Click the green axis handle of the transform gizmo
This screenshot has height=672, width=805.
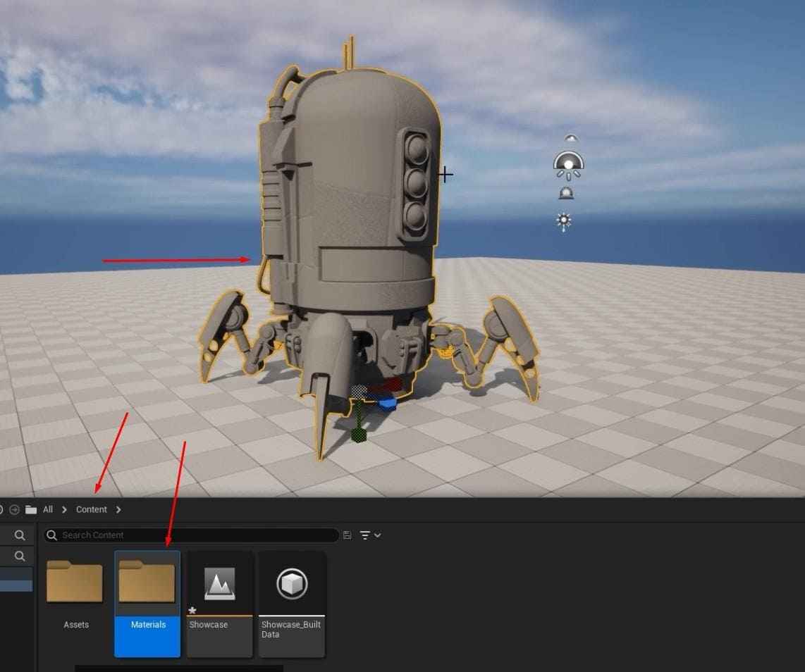click(359, 435)
